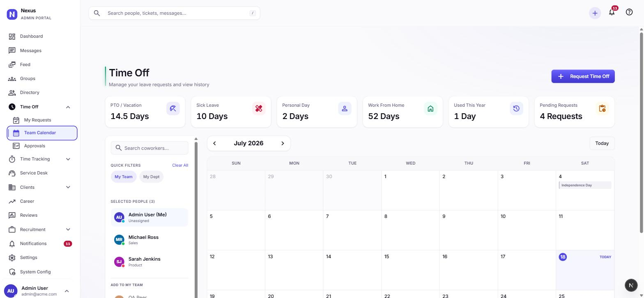Click the Approvals checklist icon
644x298 pixels.
(x=16, y=146)
